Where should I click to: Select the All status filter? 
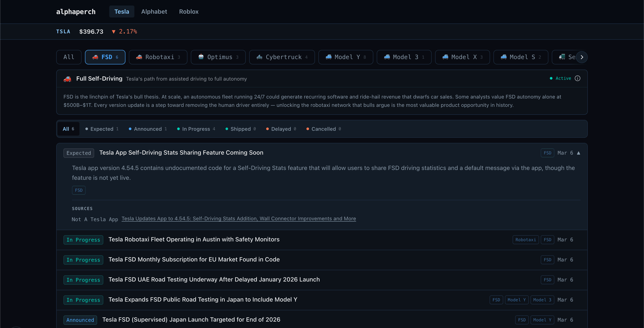pyautogui.click(x=68, y=129)
